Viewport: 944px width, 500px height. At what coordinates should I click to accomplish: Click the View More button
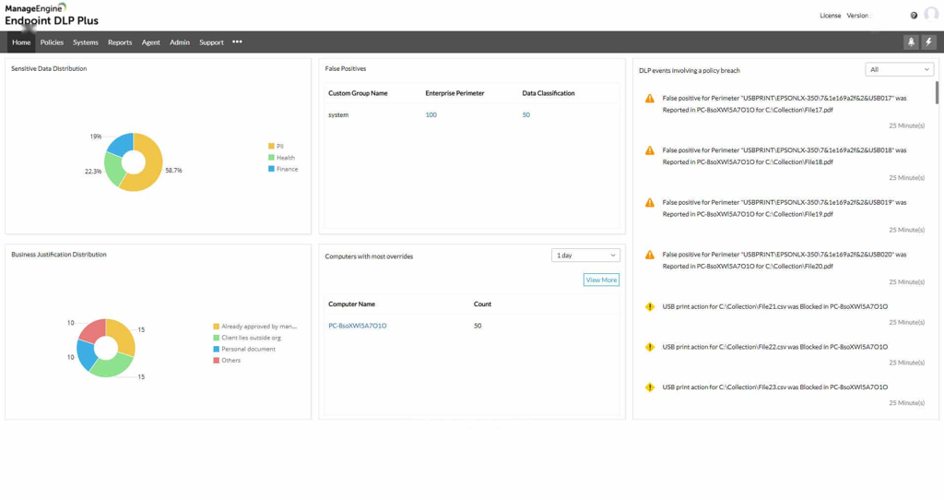pyautogui.click(x=601, y=280)
